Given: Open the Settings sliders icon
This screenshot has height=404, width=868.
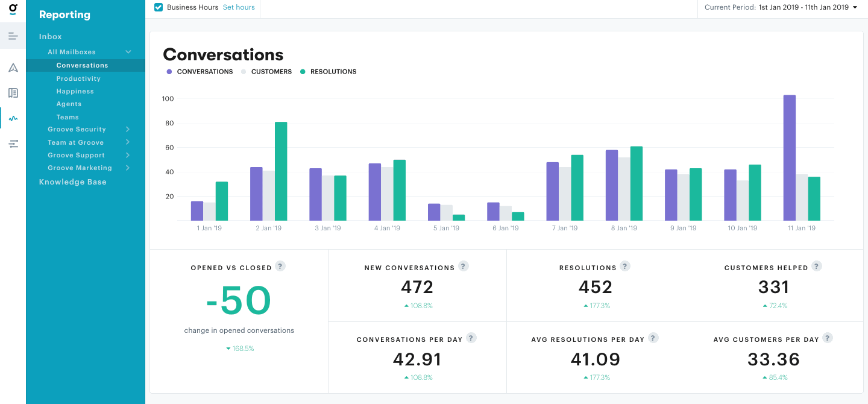Looking at the screenshot, I should 13,144.
